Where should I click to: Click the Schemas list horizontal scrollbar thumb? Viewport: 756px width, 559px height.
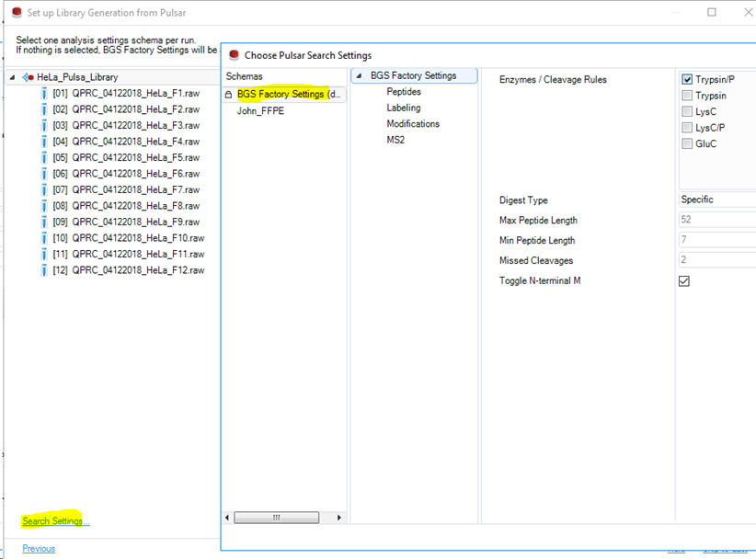coord(276,518)
